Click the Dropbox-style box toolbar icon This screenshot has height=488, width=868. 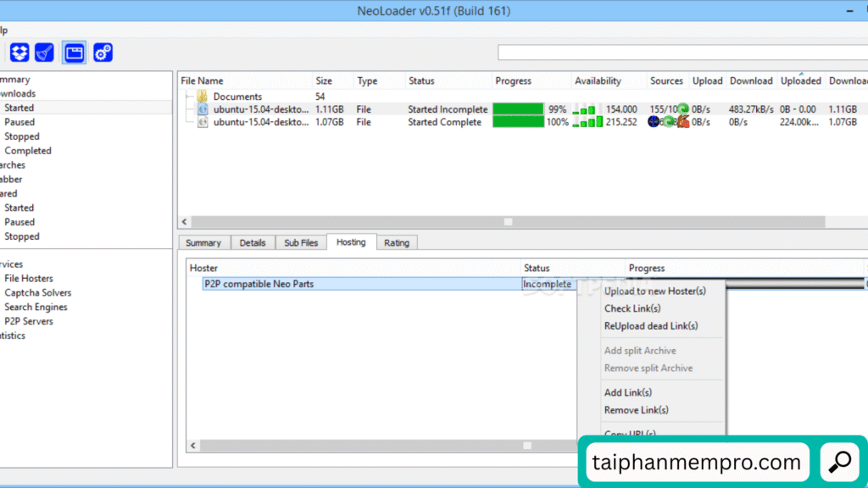pyautogui.click(x=19, y=53)
